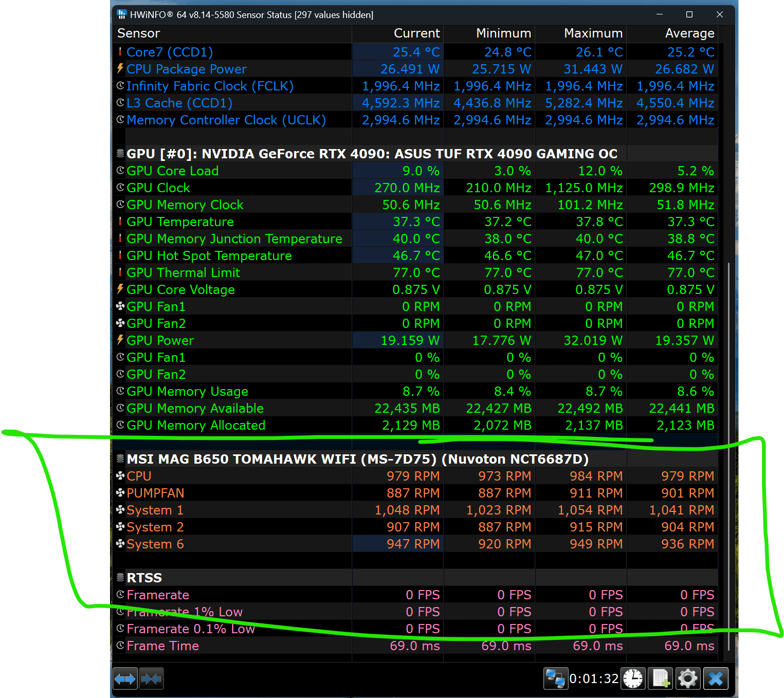Click the 1,125.0 MHz maximum GPU Clock value
This screenshot has height=698, width=784.
584,188
